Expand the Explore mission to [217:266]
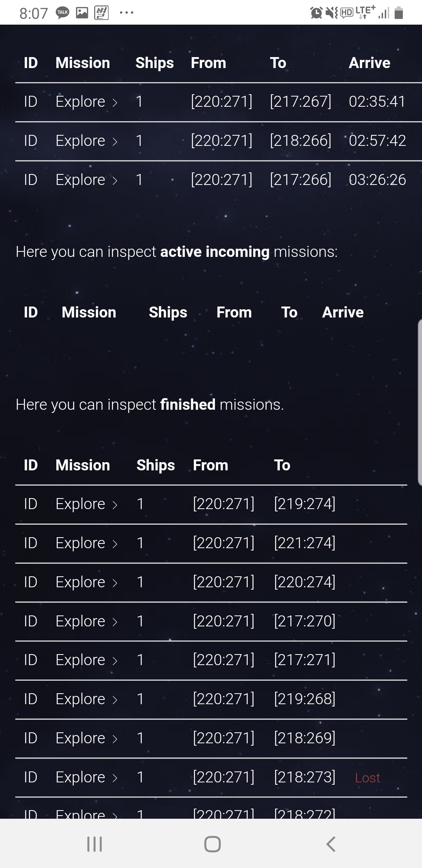 pos(86,180)
